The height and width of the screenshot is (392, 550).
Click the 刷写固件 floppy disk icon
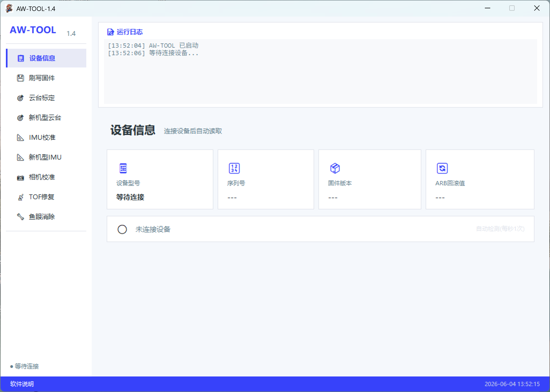pyautogui.click(x=20, y=78)
